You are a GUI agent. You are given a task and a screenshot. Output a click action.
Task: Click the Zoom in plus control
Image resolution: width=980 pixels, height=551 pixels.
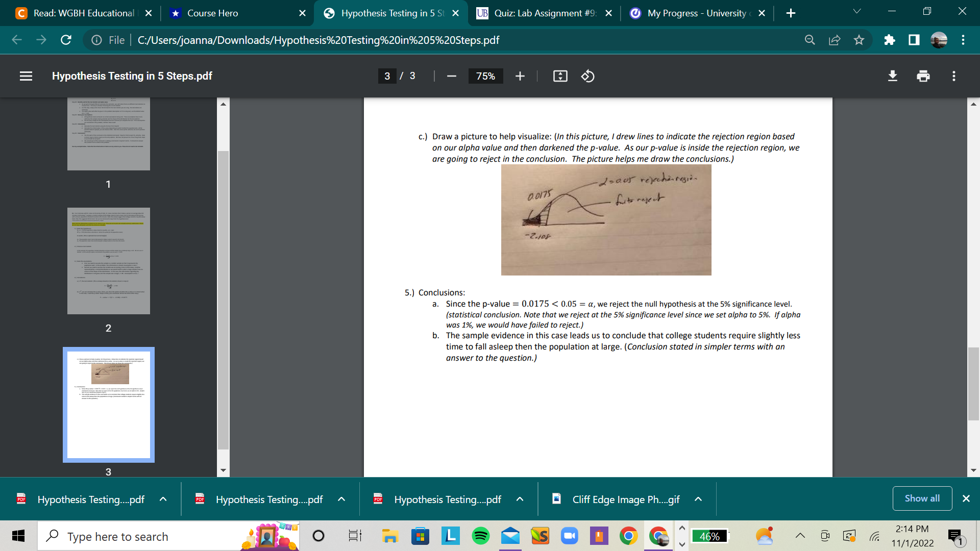pos(520,76)
